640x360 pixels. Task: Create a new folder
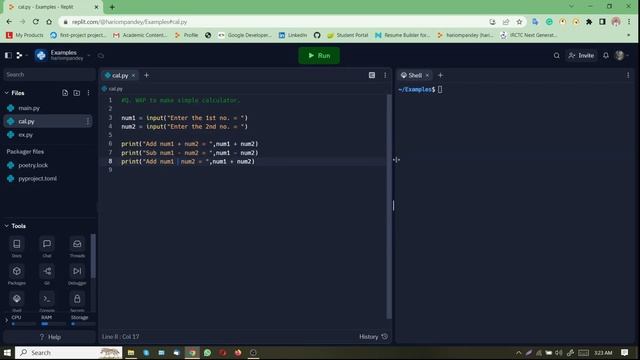(x=77, y=93)
